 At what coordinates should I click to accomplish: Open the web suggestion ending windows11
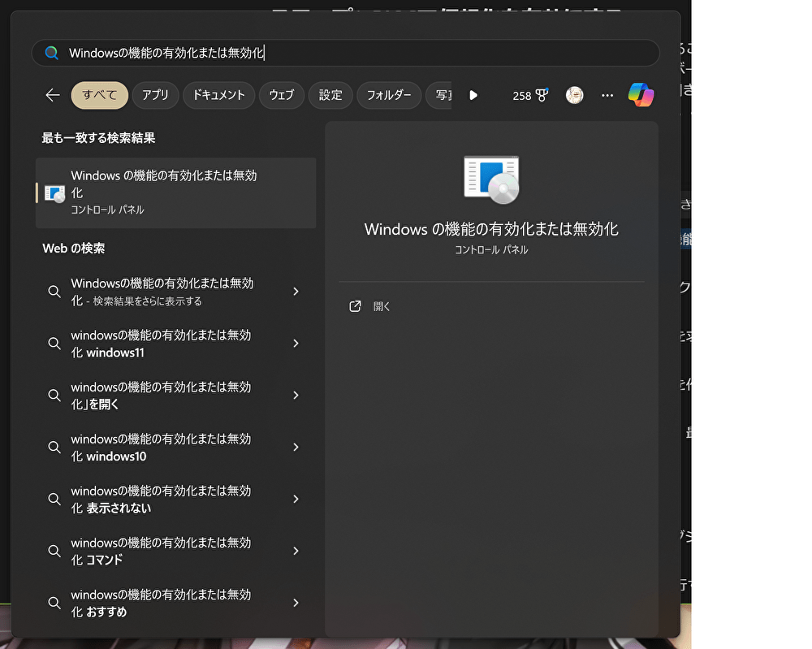coord(175,344)
